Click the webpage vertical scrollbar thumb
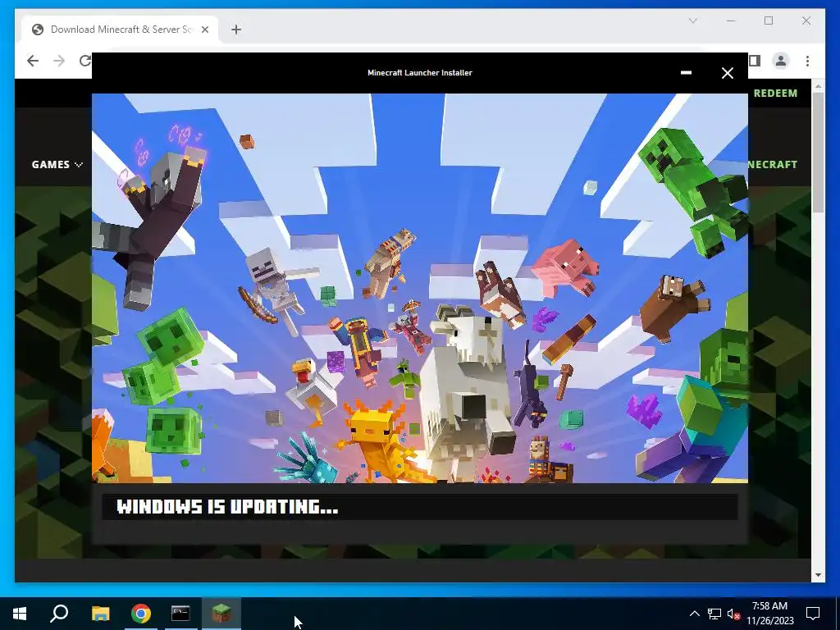The height and width of the screenshot is (630, 840). click(x=818, y=153)
